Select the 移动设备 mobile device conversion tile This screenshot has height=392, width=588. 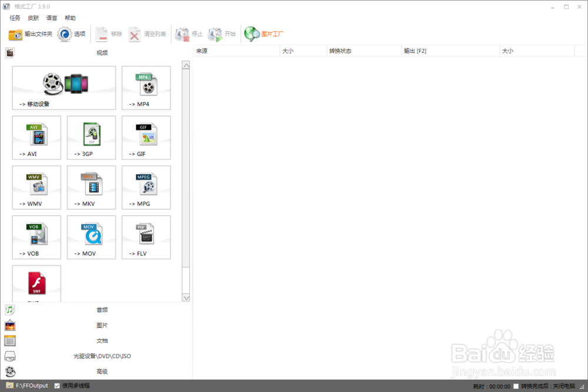(x=64, y=88)
